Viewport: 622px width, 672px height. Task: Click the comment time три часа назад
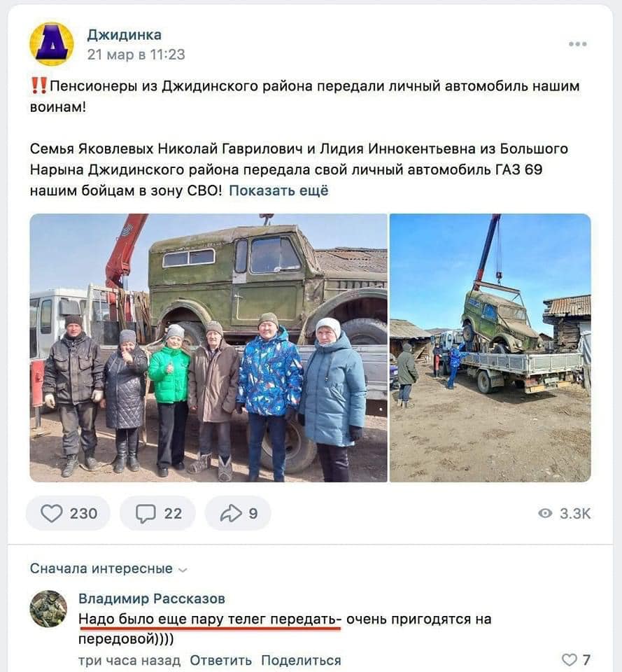coord(129,660)
